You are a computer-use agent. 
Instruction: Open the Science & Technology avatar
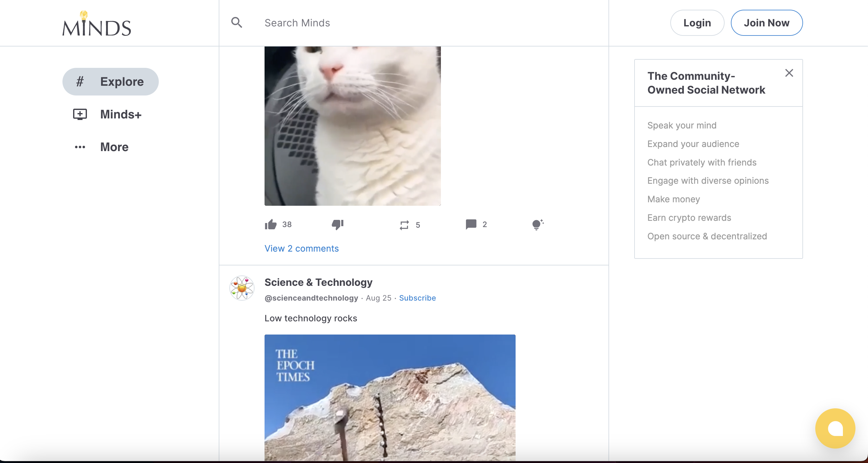pyautogui.click(x=242, y=288)
